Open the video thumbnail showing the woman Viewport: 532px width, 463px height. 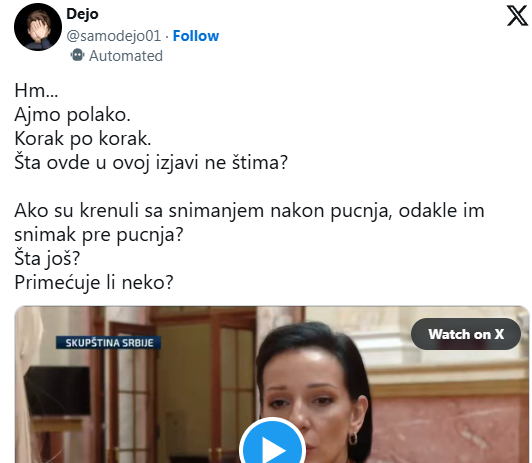tap(271, 385)
